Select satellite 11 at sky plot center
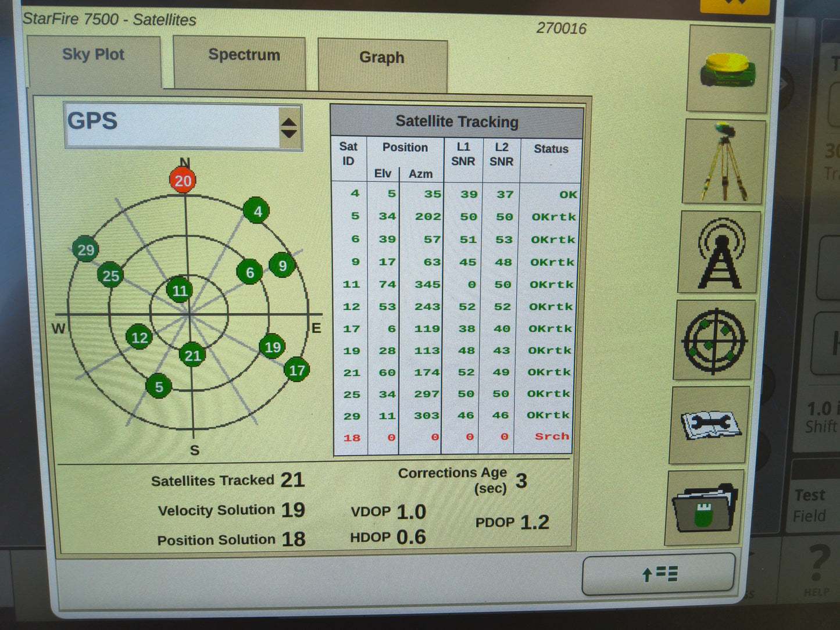The image size is (840, 630). 181,291
